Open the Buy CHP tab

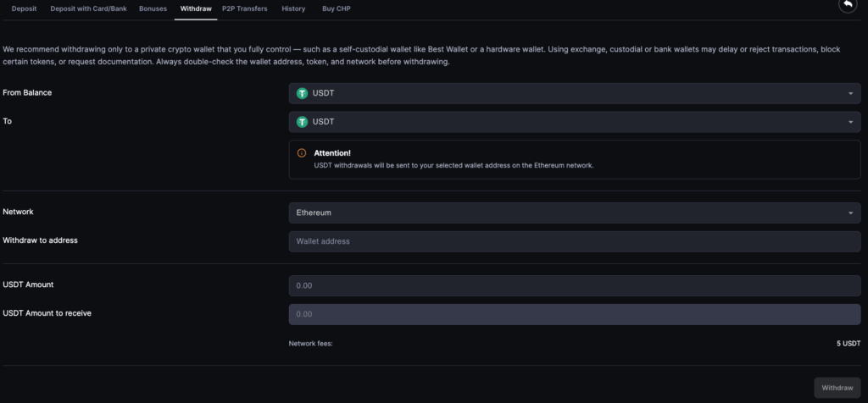(x=336, y=8)
